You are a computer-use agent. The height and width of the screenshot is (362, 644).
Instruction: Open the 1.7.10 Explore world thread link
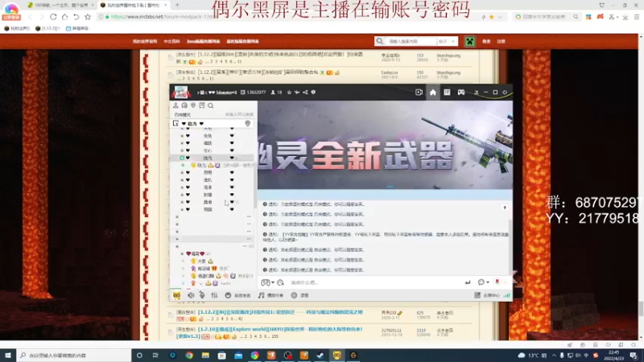click(280, 329)
